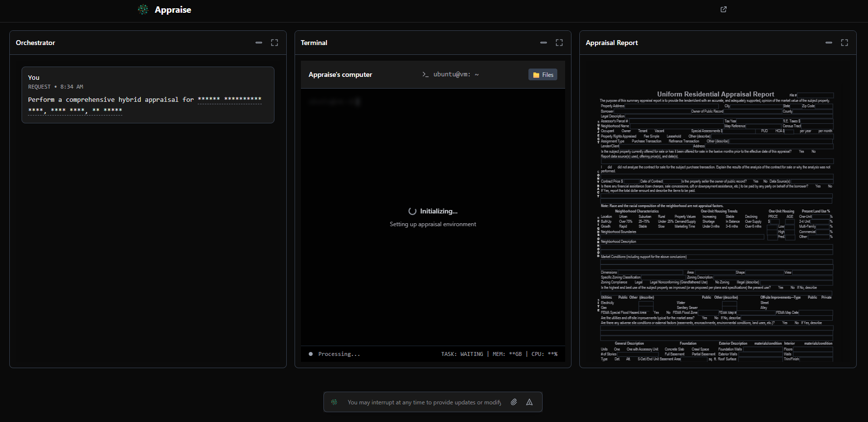
Task: Click the Appraise title text
Action: pos(173,10)
